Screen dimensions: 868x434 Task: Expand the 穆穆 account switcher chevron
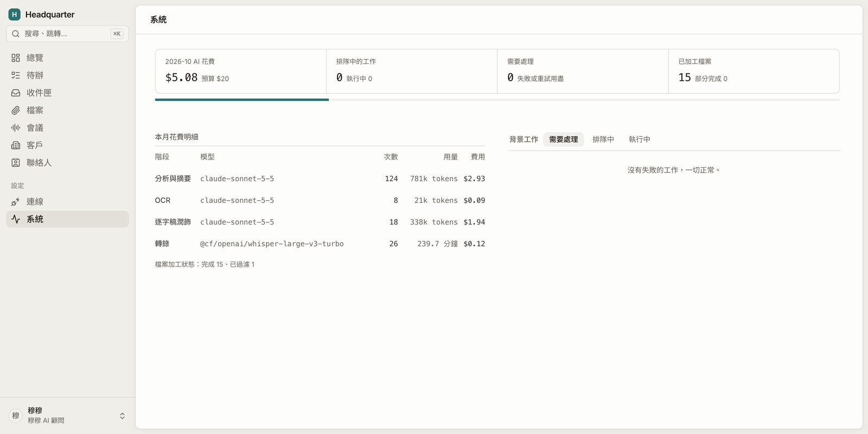pos(122,416)
